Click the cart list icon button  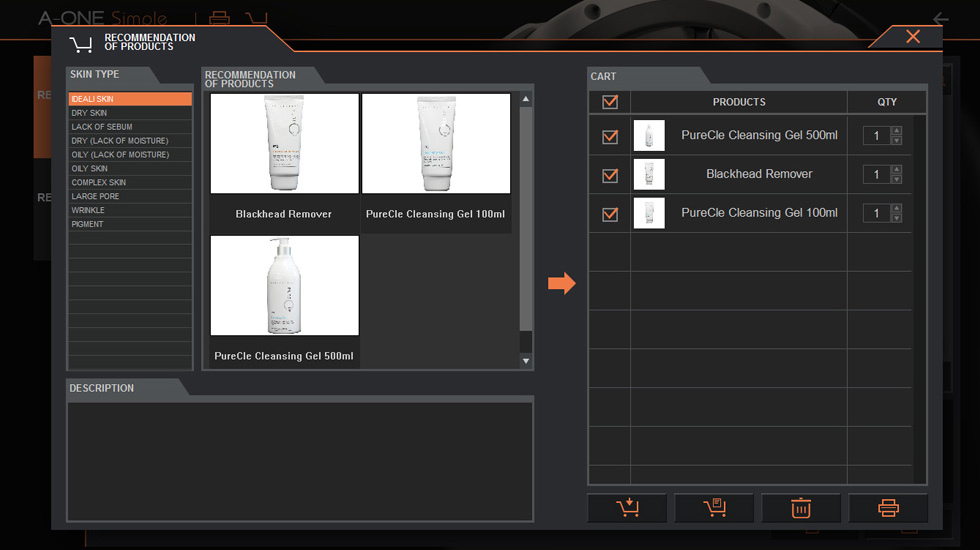click(x=714, y=508)
